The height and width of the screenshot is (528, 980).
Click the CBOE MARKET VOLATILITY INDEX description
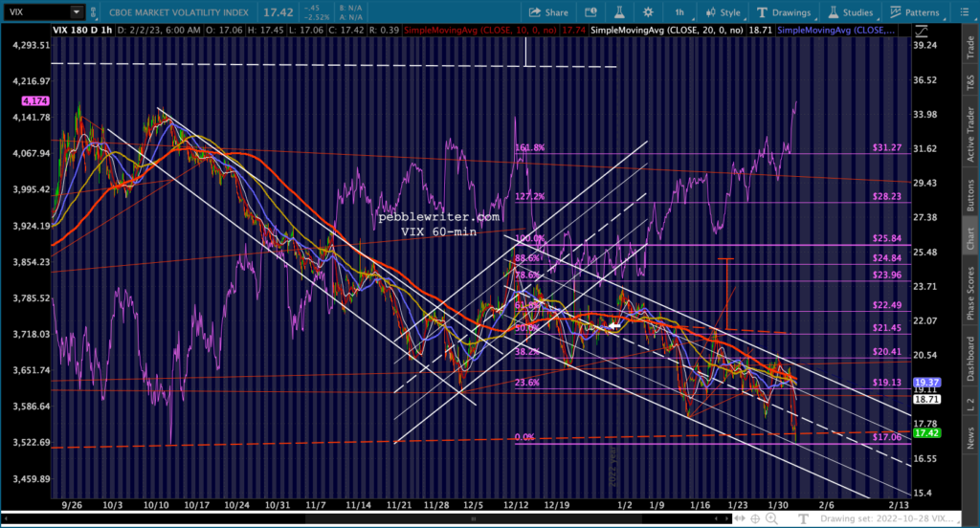[179, 11]
